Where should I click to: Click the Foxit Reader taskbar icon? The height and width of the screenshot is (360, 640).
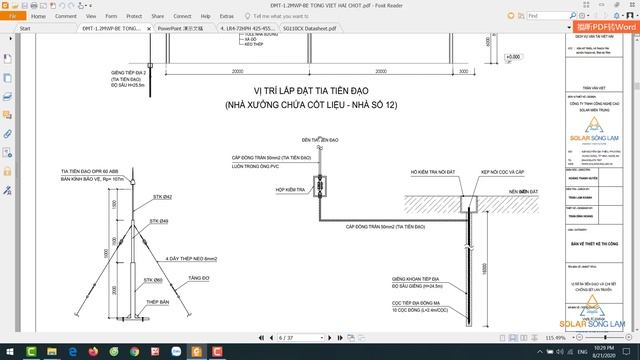pos(197,351)
